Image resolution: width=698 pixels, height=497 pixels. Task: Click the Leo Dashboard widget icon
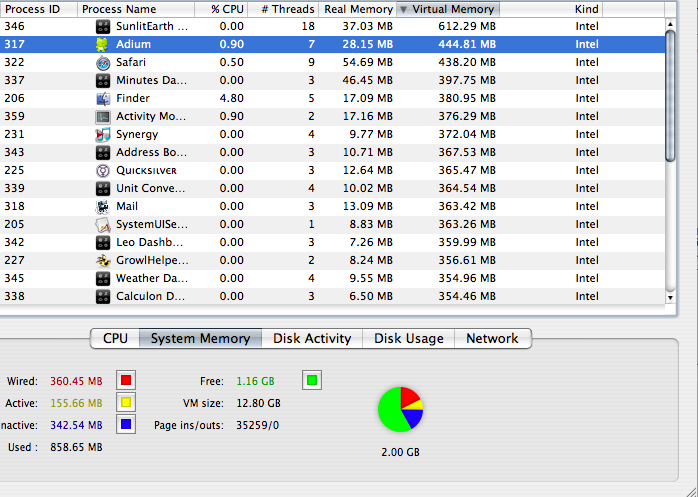coord(103,243)
